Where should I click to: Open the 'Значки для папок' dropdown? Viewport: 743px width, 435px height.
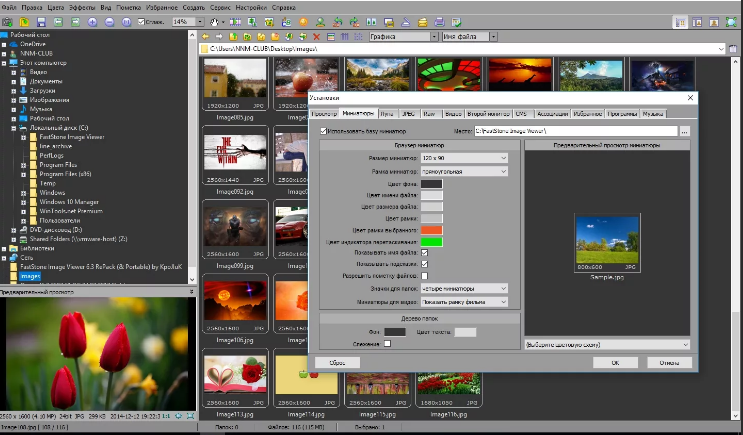464,288
